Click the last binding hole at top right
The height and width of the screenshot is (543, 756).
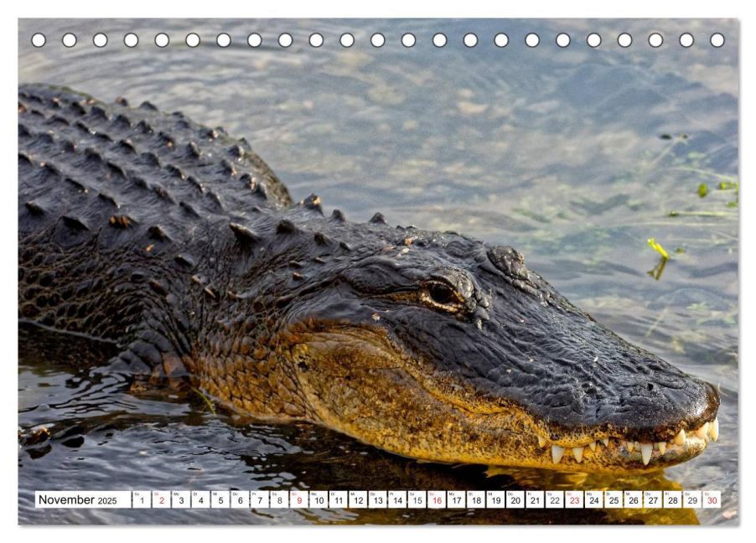pos(717,40)
